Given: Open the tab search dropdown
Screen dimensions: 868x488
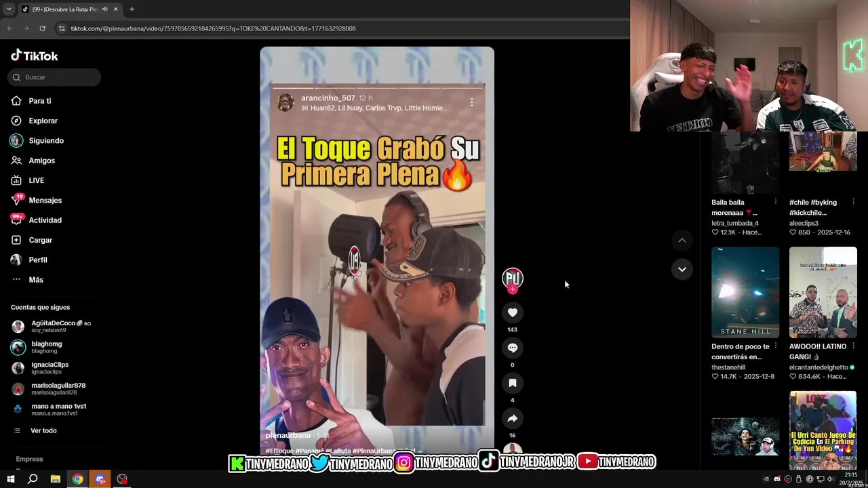Looking at the screenshot, I should coord(9,9).
